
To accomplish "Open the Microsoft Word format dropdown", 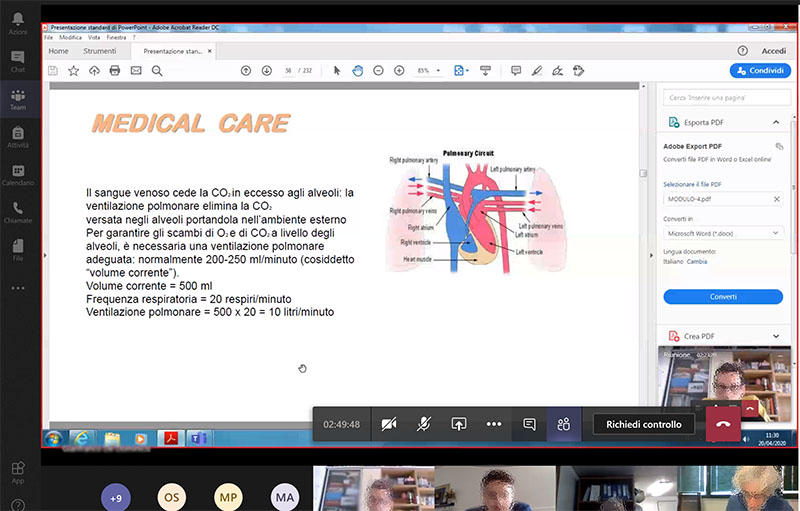I will [x=723, y=234].
